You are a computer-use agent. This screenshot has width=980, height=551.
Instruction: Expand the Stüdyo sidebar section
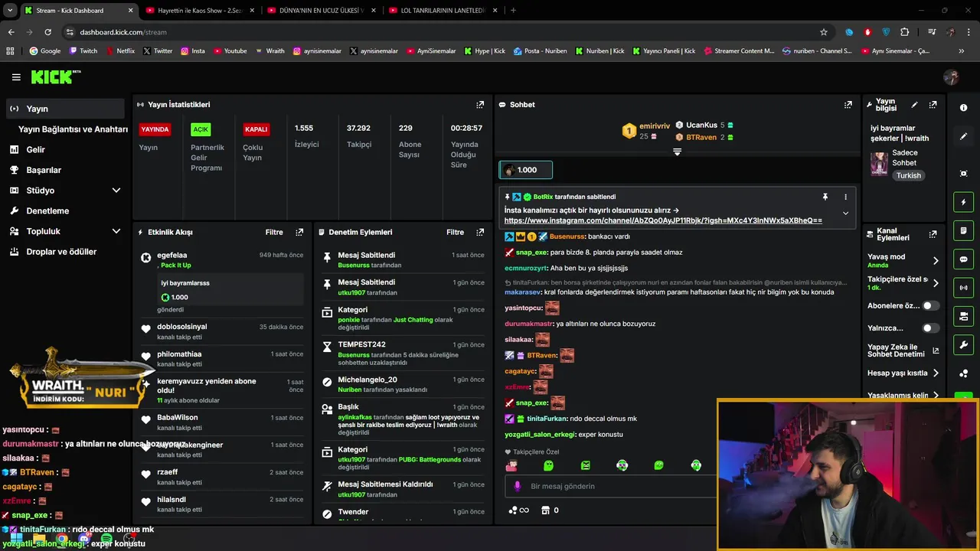click(x=116, y=191)
